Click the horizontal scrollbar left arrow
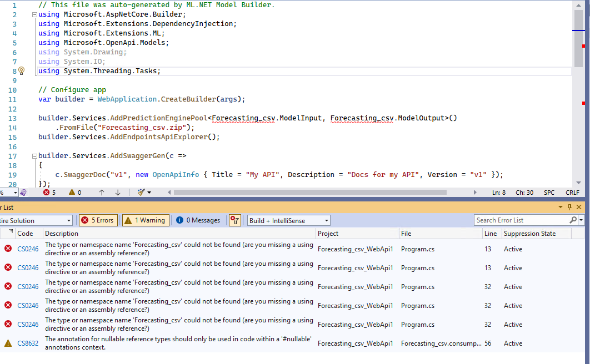Viewport: 590px width, 364px height. point(169,193)
